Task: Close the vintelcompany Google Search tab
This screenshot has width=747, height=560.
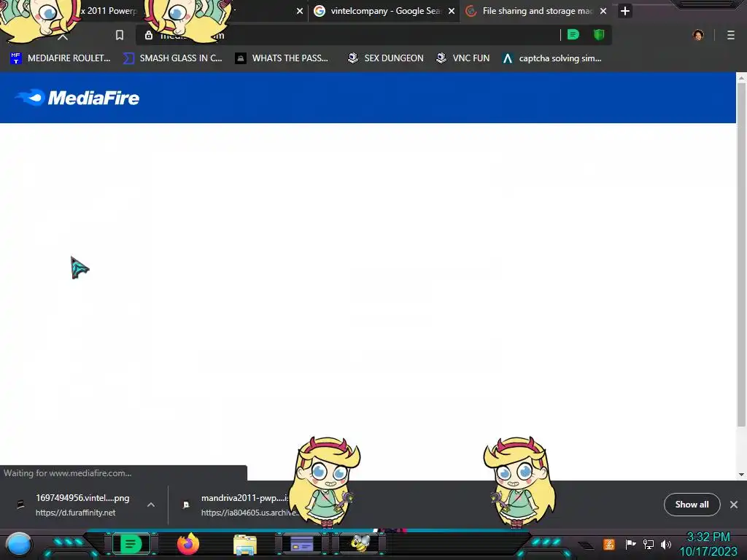Action: pyautogui.click(x=452, y=11)
